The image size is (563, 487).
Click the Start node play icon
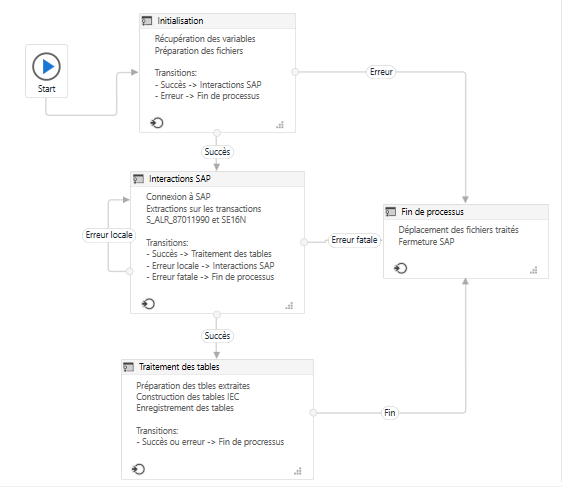click(46, 66)
